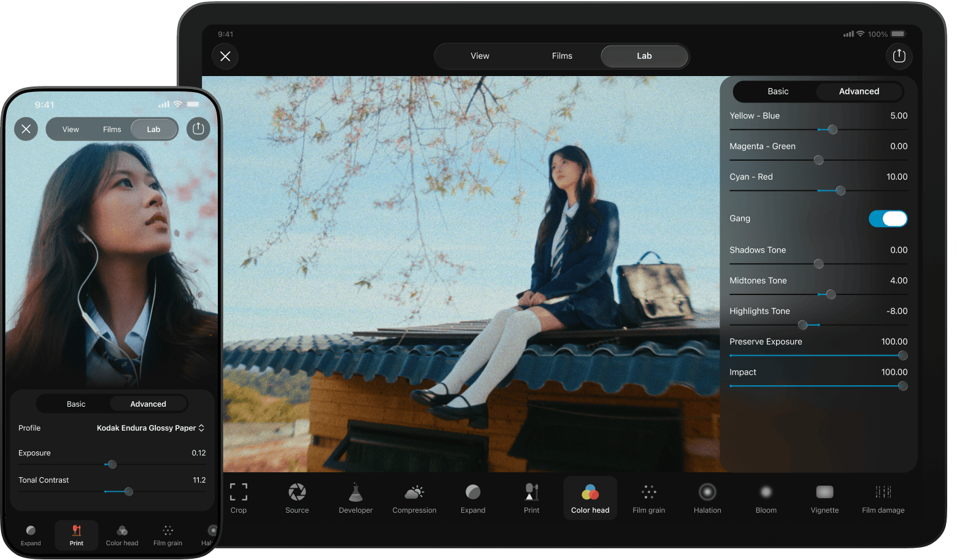Select Advanced tab on phone panel
957x560 pixels.
[x=148, y=404]
